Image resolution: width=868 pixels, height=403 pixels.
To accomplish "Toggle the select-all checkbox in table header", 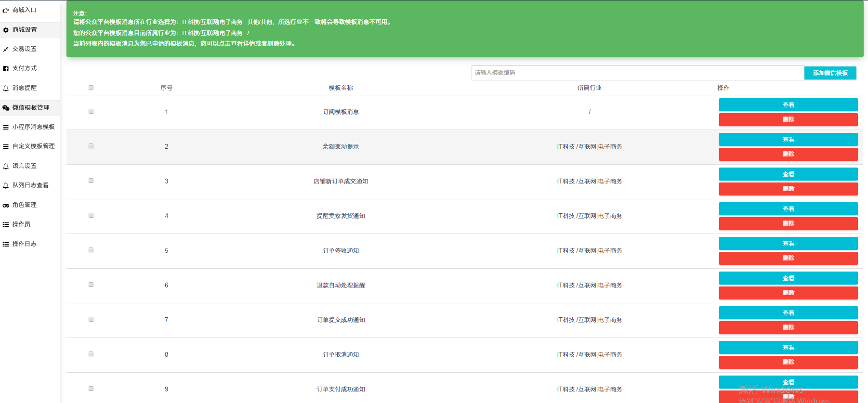I will [x=91, y=88].
